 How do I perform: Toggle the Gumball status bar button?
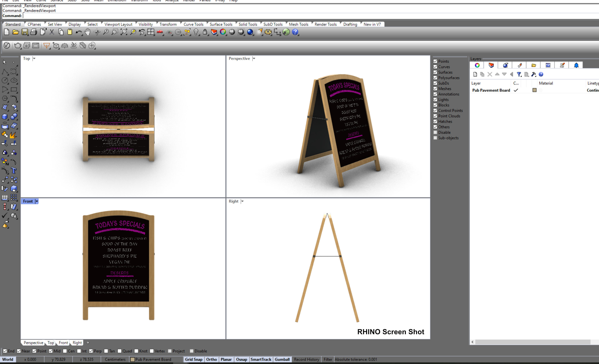click(x=282, y=359)
